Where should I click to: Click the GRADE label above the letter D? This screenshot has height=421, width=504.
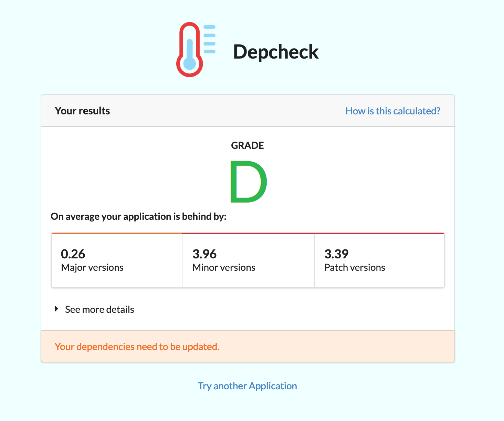247,145
